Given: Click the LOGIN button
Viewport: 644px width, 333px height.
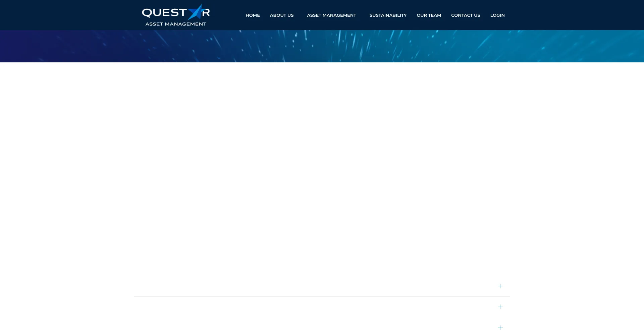Looking at the screenshot, I should click(497, 15).
